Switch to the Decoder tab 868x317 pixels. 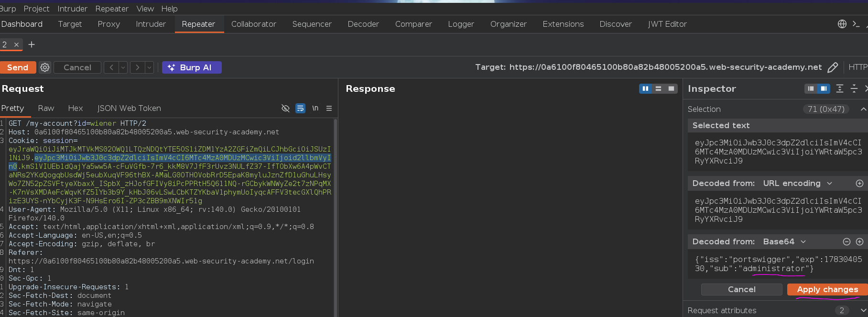(363, 24)
